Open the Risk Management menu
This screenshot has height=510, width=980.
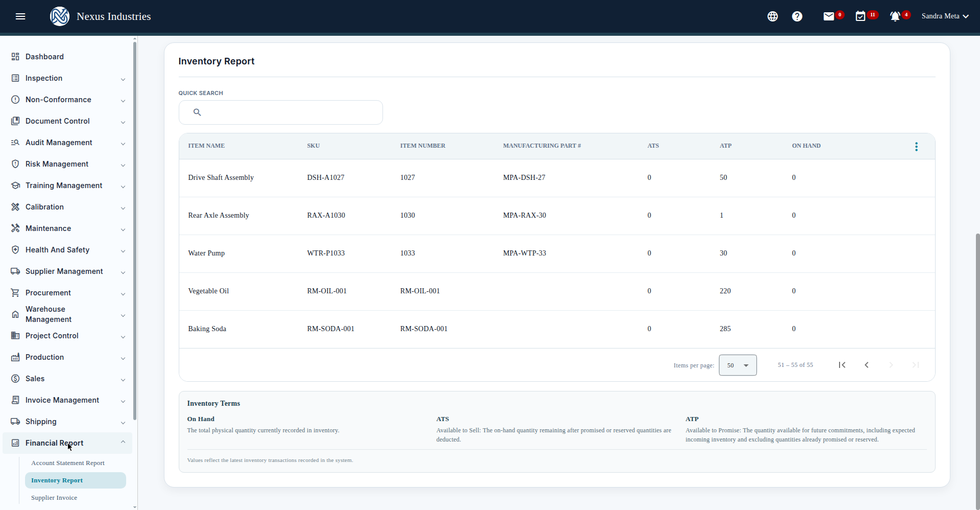pos(67,164)
